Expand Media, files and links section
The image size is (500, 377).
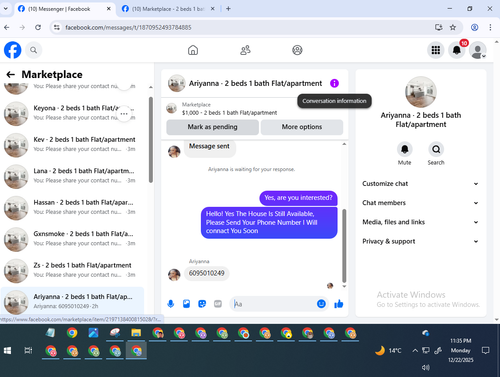pos(420,222)
